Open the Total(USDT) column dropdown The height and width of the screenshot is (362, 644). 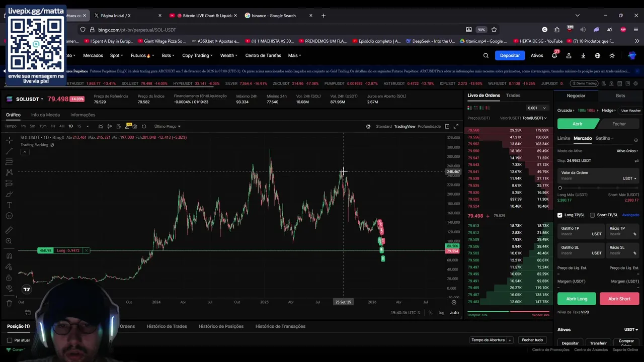pyautogui.click(x=534, y=118)
